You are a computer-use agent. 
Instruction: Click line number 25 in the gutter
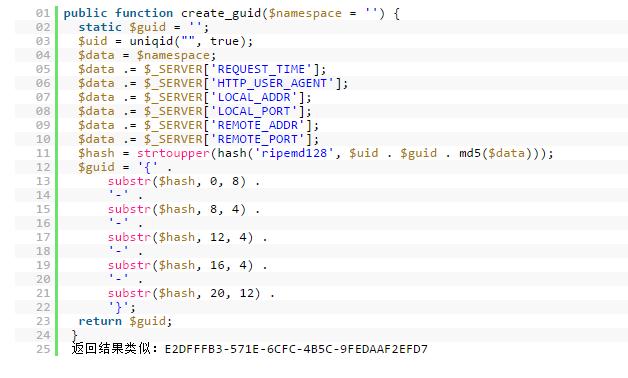pos(43,349)
